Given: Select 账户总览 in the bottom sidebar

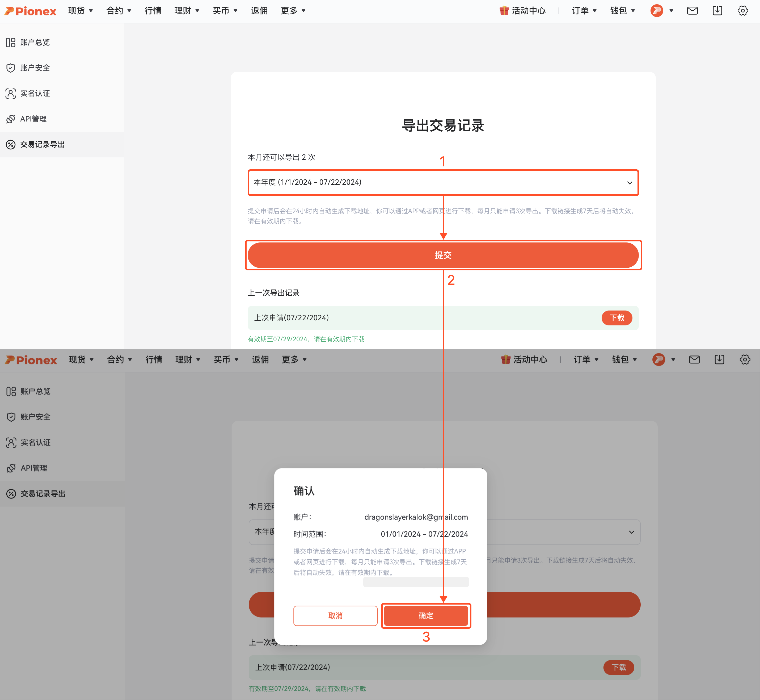Looking at the screenshot, I should click(62, 391).
